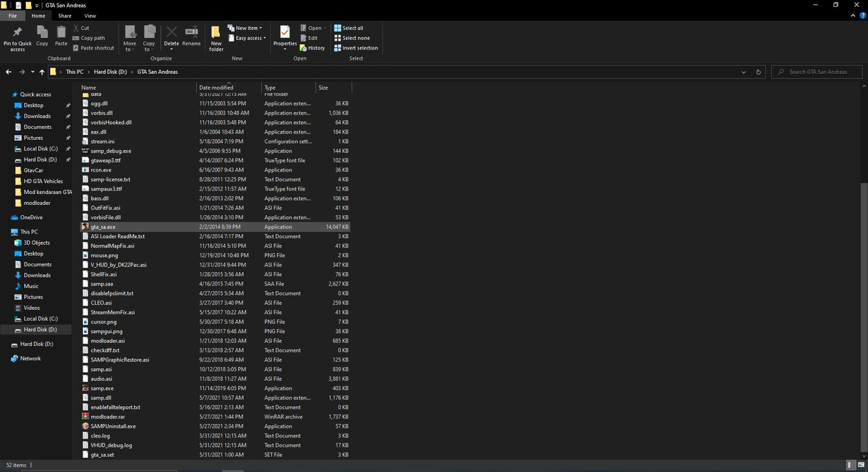868x472 pixels.
Task: Select the stream.ini file
Action: click(216, 142)
